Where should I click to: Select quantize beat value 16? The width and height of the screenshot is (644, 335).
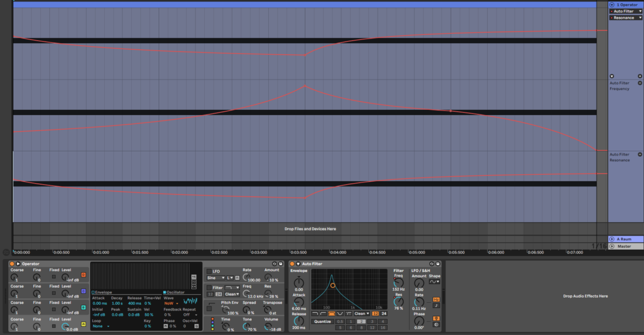pos(383,327)
